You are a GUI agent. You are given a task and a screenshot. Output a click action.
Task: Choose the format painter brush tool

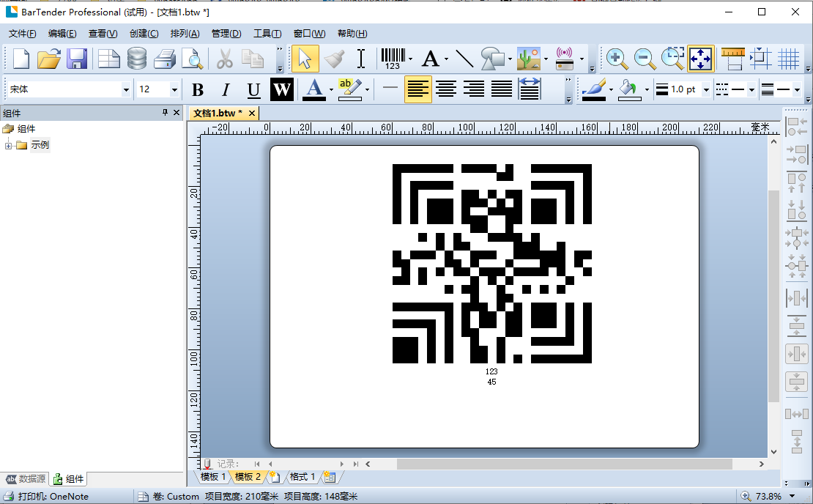[334, 58]
